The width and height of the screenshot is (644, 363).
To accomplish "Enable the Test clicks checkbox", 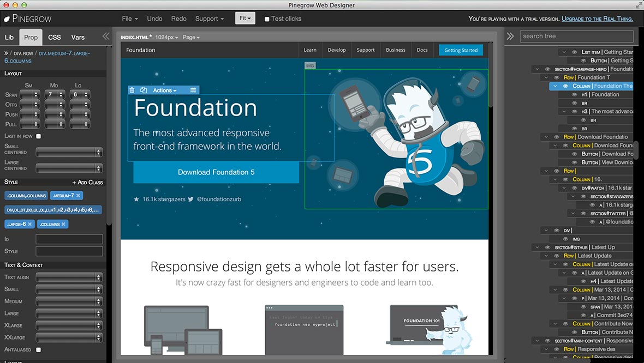I will (267, 19).
